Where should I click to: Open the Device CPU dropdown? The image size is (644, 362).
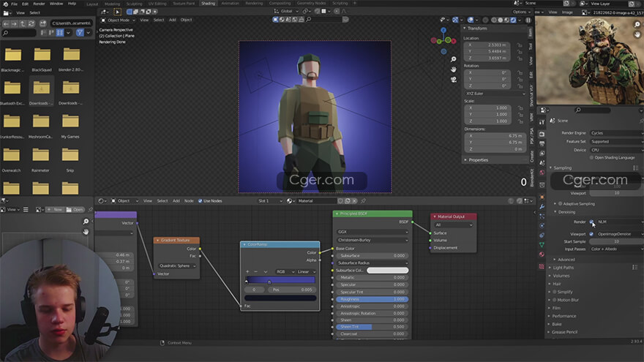coord(616,150)
